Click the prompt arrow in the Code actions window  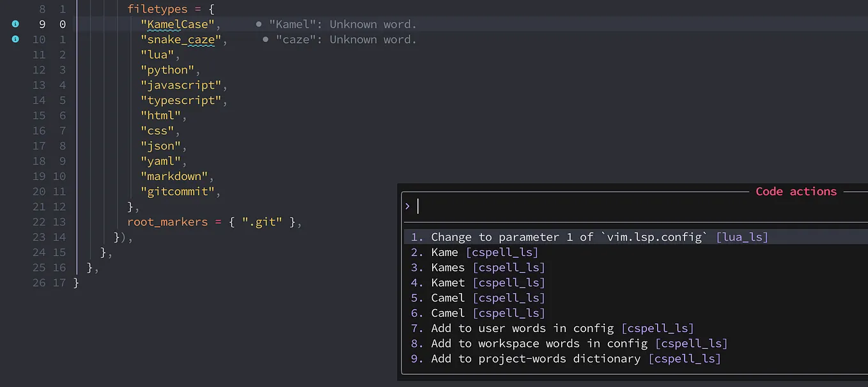(x=407, y=206)
